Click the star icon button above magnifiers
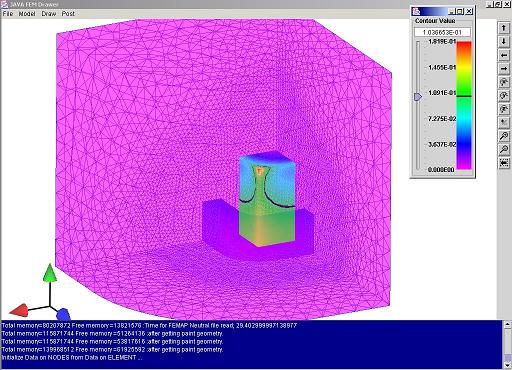 (x=504, y=123)
